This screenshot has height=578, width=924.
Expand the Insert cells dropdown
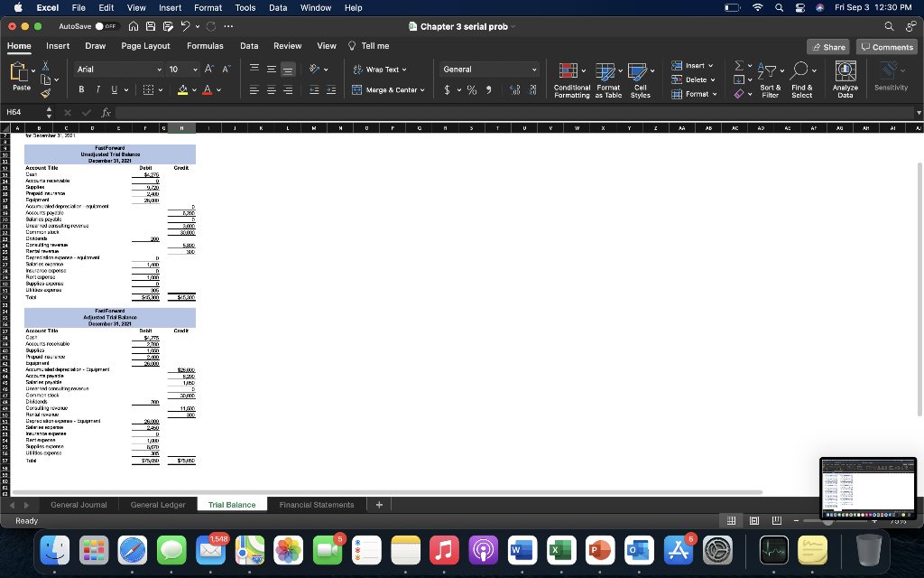click(x=711, y=65)
